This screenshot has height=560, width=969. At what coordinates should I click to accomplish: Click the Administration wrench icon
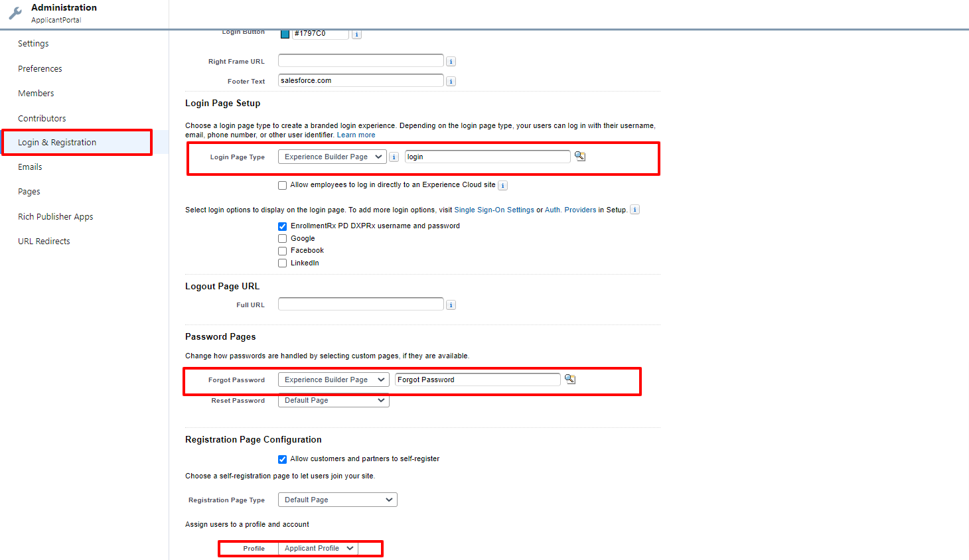[x=15, y=13]
